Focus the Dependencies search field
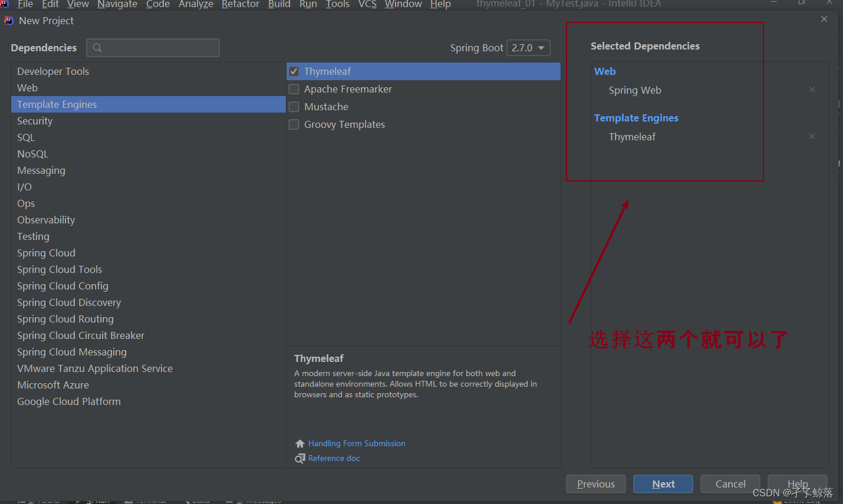 coord(153,48)
